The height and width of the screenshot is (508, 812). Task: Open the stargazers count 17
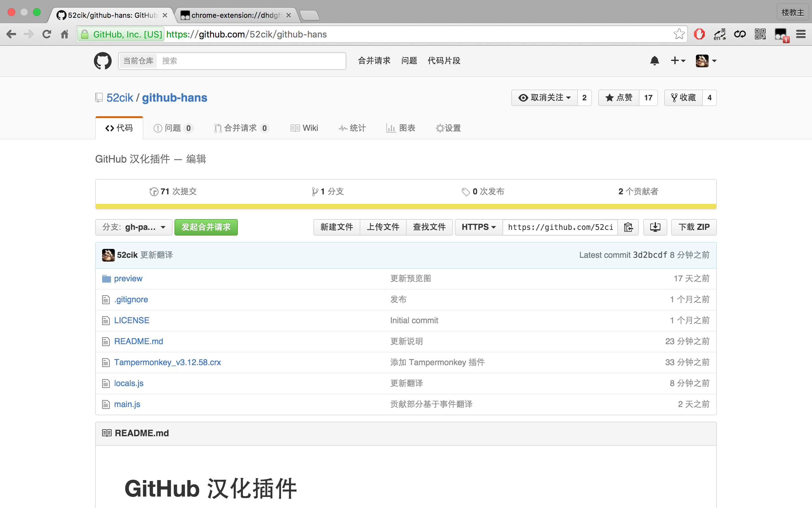(648, 98)
